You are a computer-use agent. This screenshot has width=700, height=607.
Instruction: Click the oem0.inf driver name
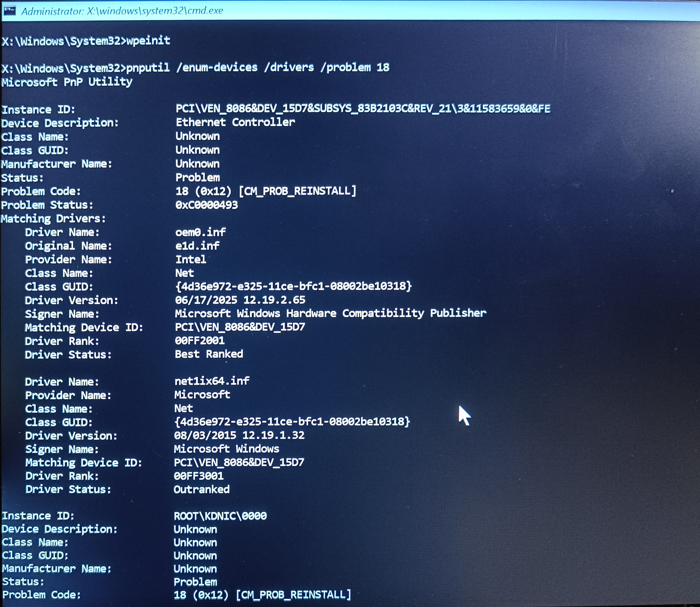point(200,232)
